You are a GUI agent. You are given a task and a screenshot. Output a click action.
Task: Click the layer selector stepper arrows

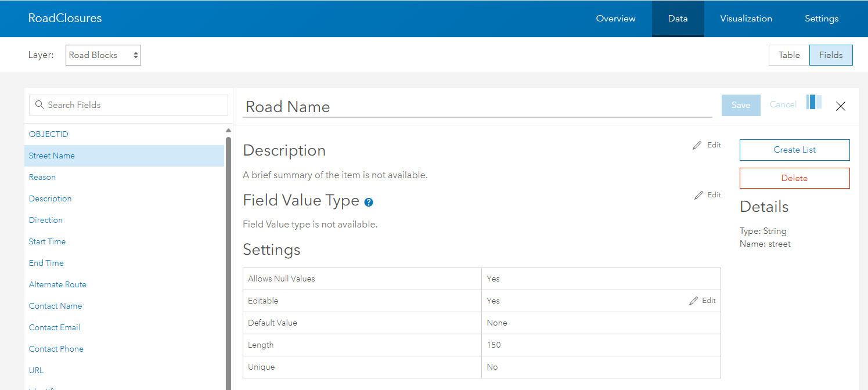coord(135,55)
